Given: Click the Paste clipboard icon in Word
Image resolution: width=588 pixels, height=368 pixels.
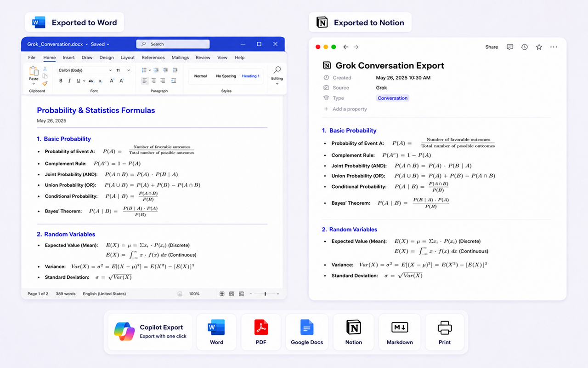Looking at the screenshot, I should [x=34, y=71].
